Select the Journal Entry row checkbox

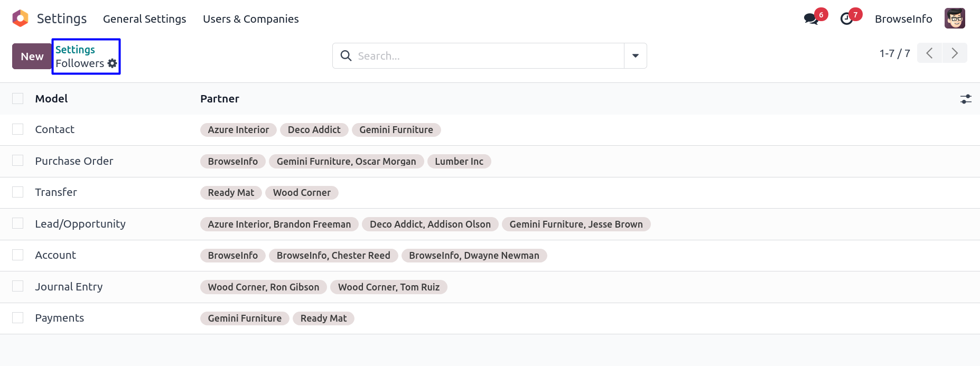coord(18,286)
